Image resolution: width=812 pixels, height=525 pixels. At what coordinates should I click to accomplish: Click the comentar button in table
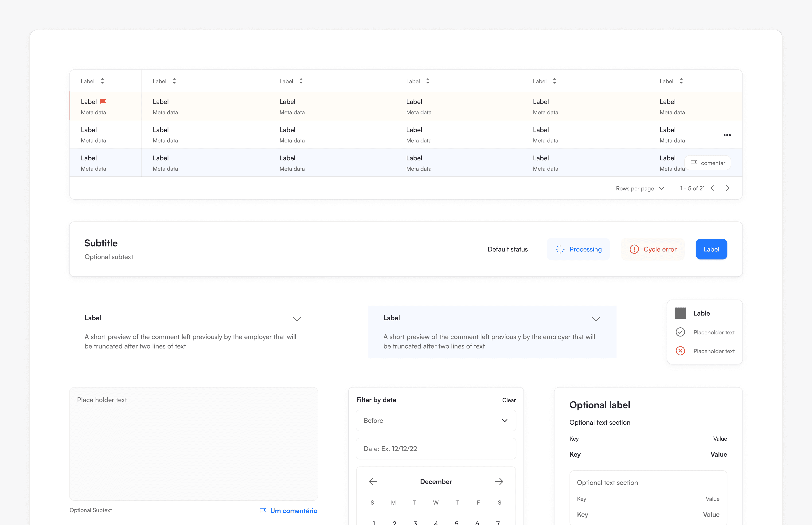point(707,163)
